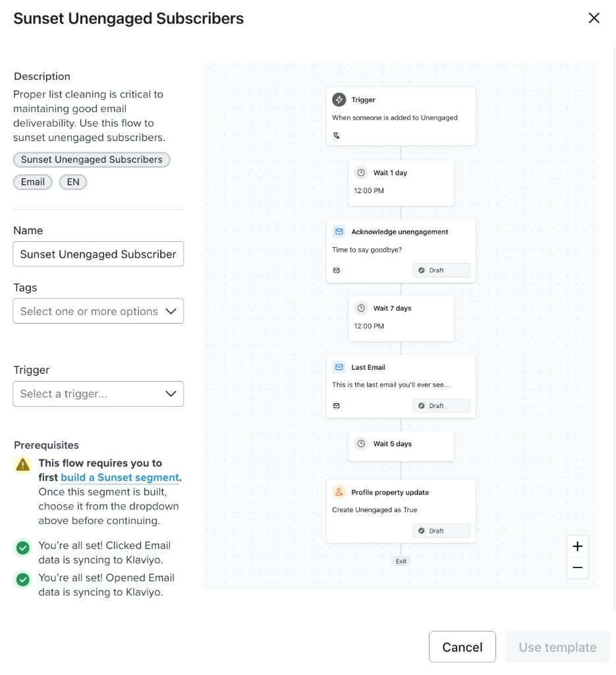
Task: Select the EN language tag pill
Action: click(73, 182)
